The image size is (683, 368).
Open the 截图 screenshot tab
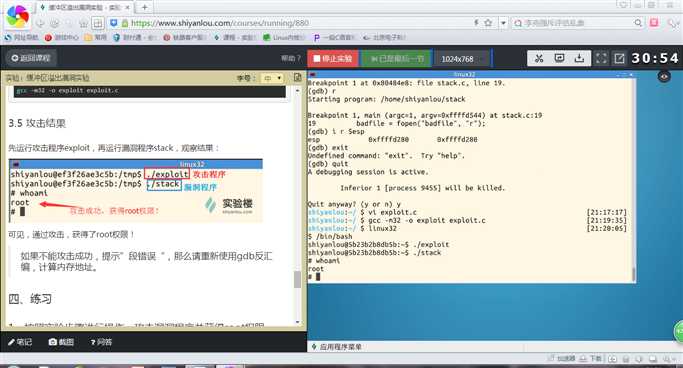point(61,342)
